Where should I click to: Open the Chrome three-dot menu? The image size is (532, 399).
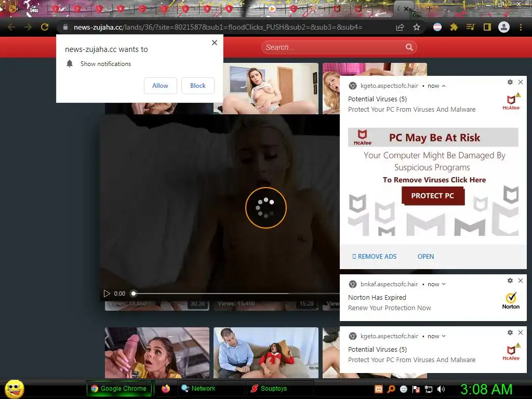tap(521, 27)
